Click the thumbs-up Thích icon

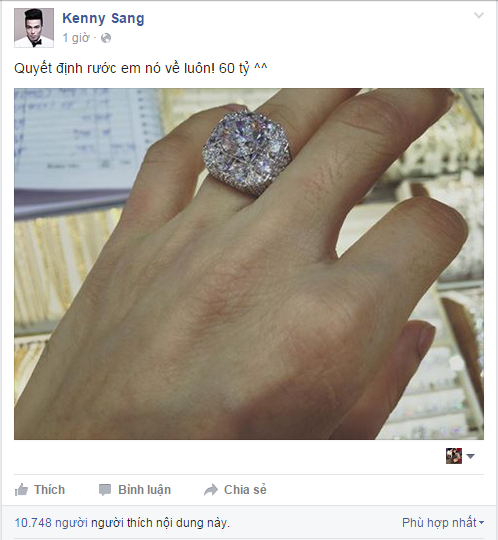[x=21, y=490]
